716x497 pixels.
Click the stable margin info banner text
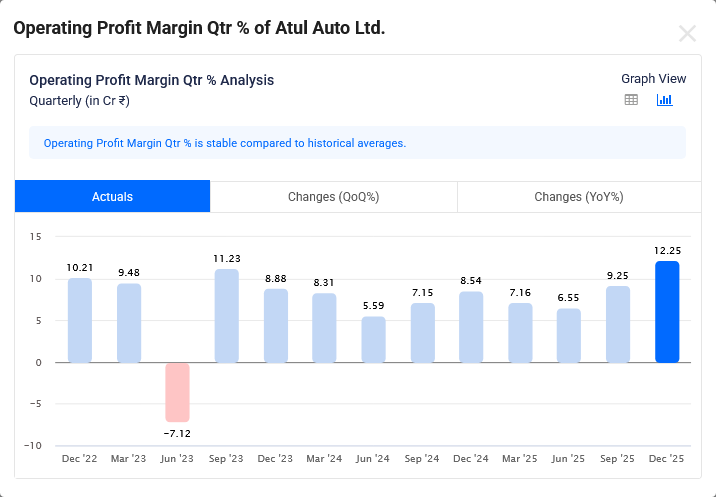225,143
